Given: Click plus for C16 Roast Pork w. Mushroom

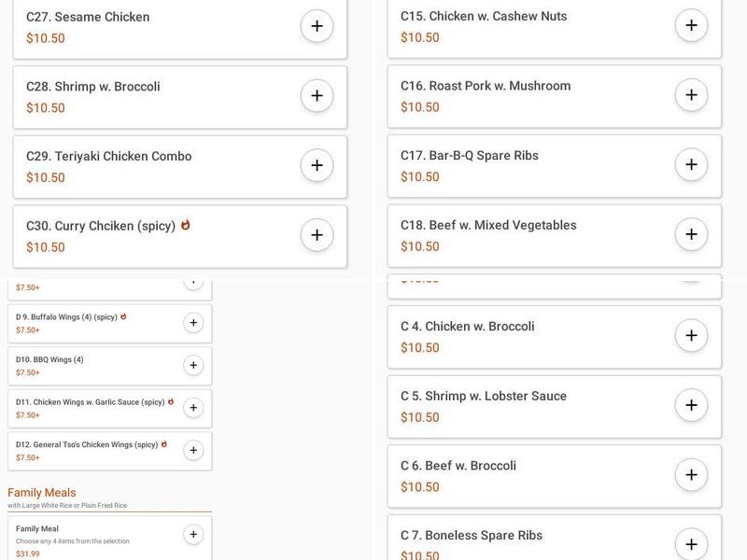Looking at the screenshot, I should tap(691, 95).
